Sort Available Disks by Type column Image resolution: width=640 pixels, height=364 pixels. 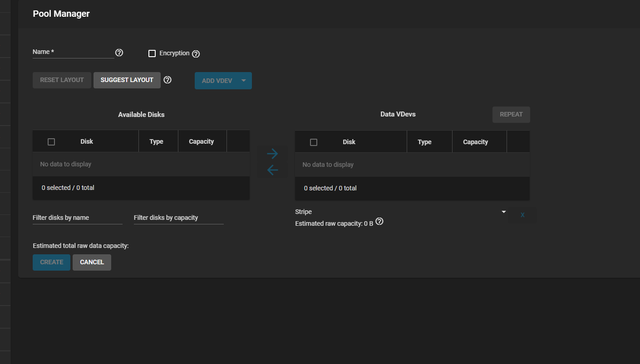[x=156, y=141]
